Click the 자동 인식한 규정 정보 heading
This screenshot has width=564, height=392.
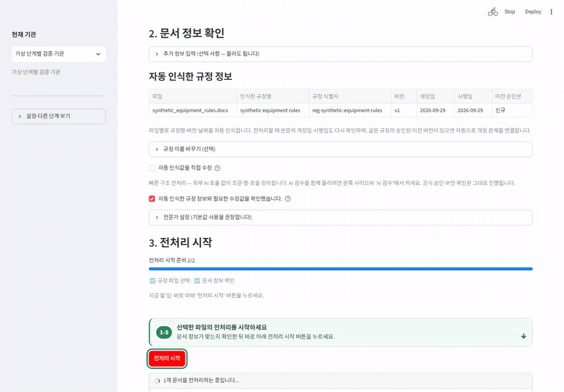click(x=190, y=76)
